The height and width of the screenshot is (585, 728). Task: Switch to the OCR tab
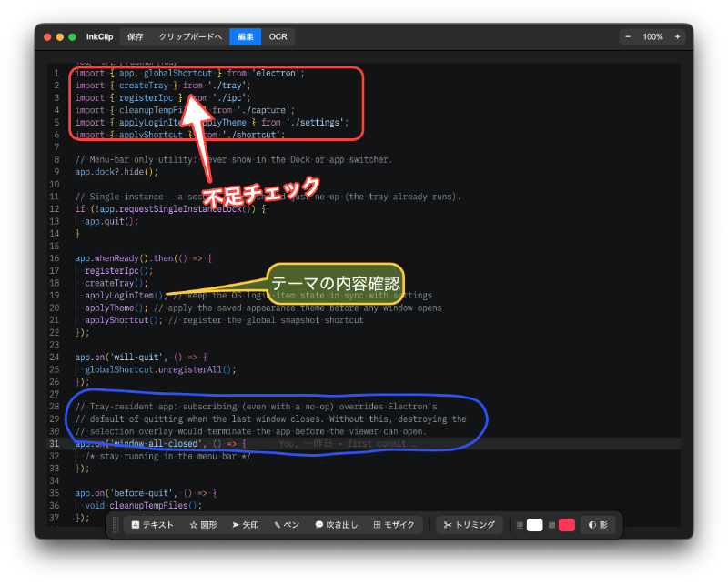(x=278, y=36)
